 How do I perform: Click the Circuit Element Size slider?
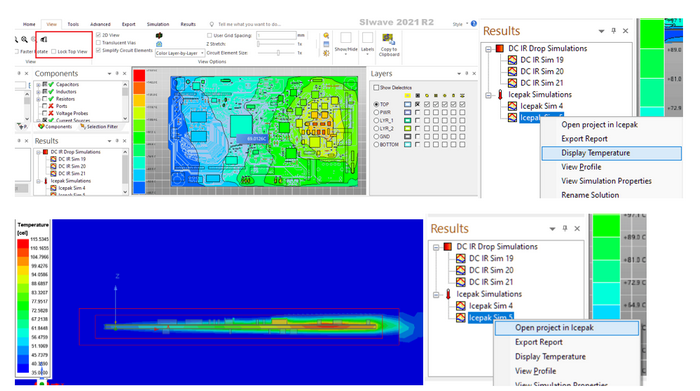(278, 53)
